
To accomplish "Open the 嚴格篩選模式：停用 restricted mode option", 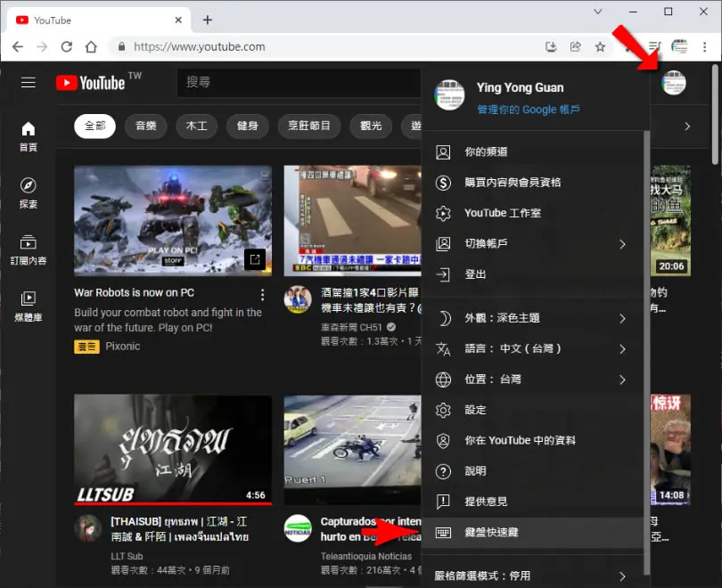I will pos(532,576).
